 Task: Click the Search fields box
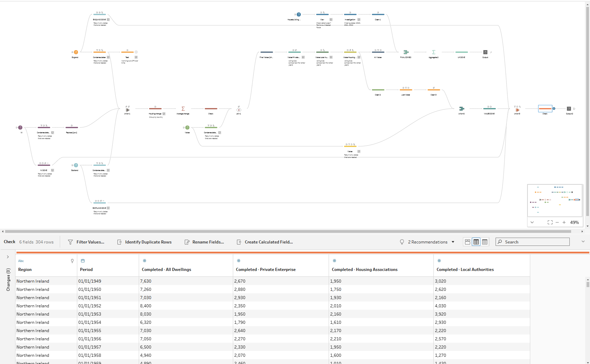pyautogui.click(x=533, y=242)
